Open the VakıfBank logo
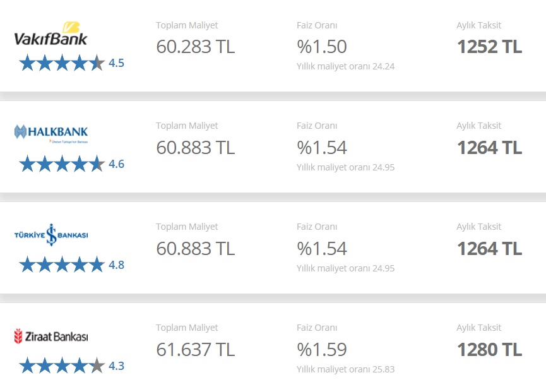Image resolution: width=546 pixels, height=392 pixels. click(51, 33)
